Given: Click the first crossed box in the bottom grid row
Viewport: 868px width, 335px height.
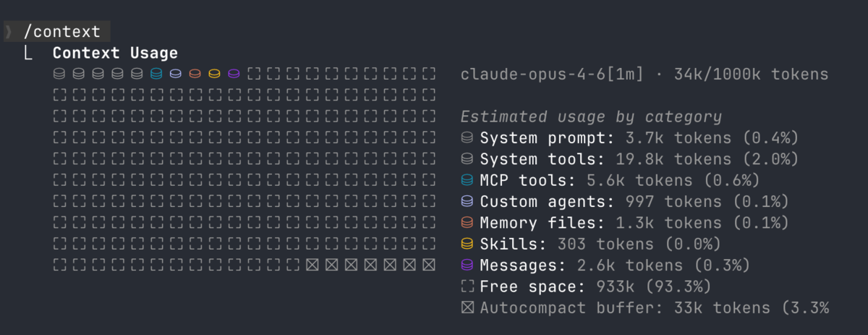Looking at the screenshot, I should click(312, 266).
